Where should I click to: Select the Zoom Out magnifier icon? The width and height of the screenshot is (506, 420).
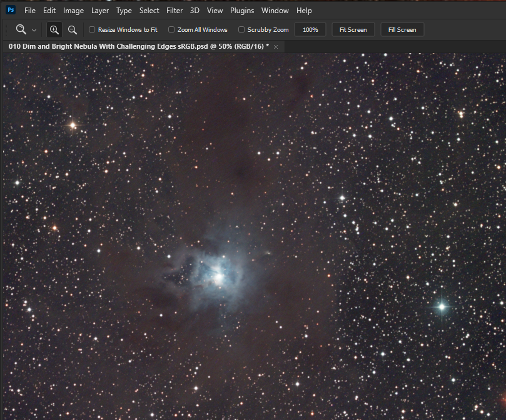[x=71, y=29]
